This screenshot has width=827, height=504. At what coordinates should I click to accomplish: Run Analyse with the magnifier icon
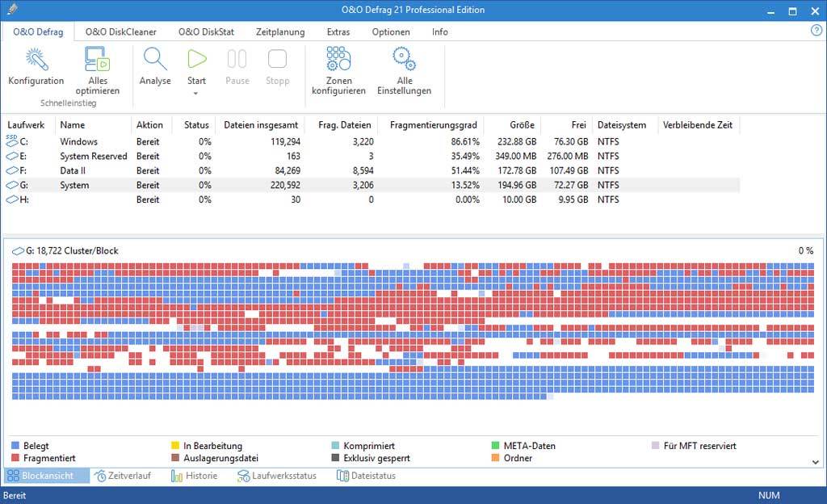coord(155,59)
